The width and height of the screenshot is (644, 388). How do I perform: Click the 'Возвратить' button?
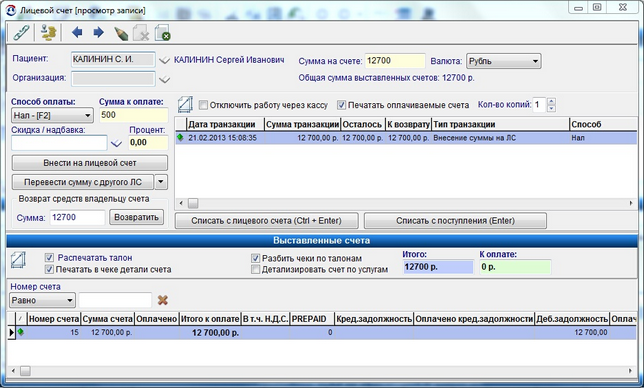click(x=136, y=217)
